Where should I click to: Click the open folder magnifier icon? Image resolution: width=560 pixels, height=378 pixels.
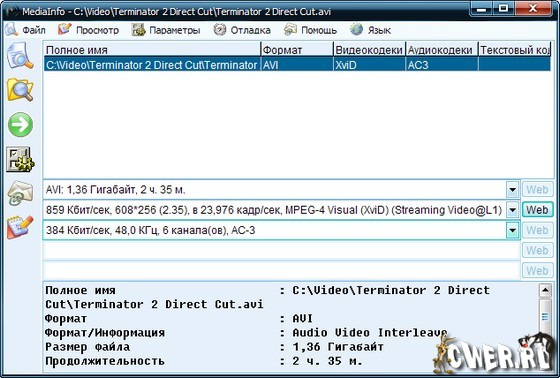tap(20, 90)
